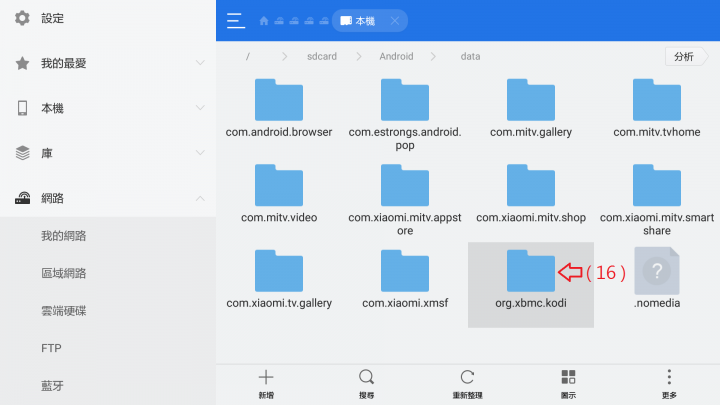Screen dimensions: 720x405
Task: Click 新增 plus button
Action: (266, 384)
